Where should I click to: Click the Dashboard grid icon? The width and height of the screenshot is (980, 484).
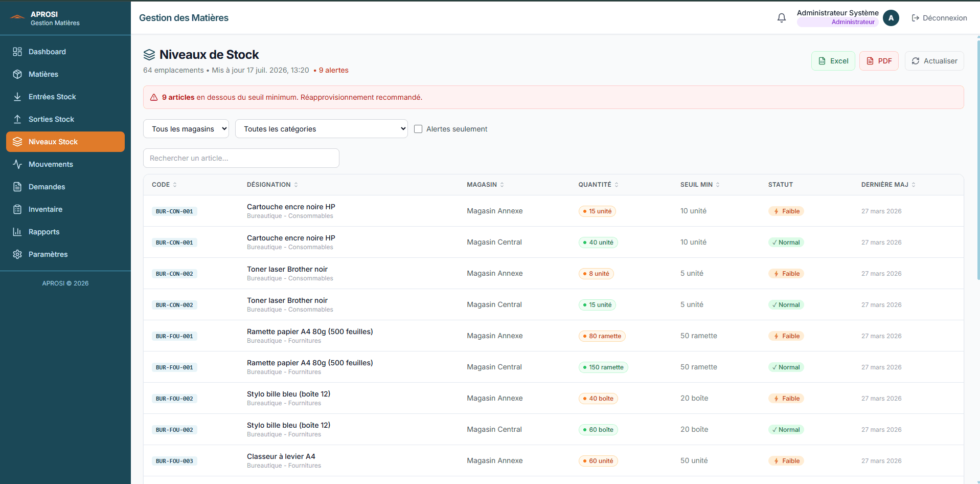pos(17,52)
